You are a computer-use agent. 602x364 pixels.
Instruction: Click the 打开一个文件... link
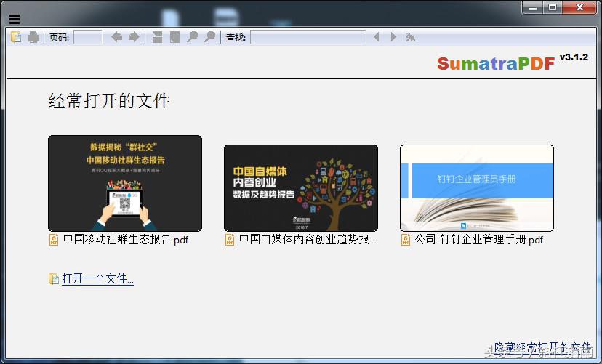point(97,278)
